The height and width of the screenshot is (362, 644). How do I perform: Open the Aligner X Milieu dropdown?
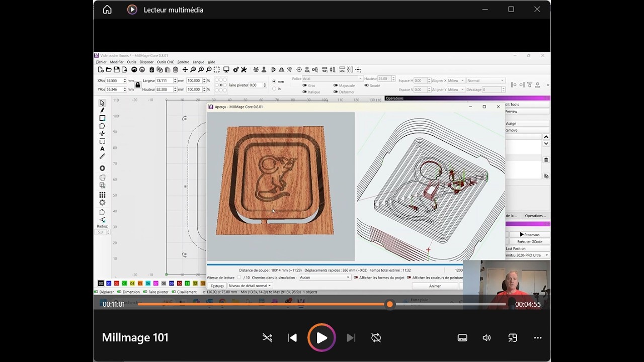point(456,80)
